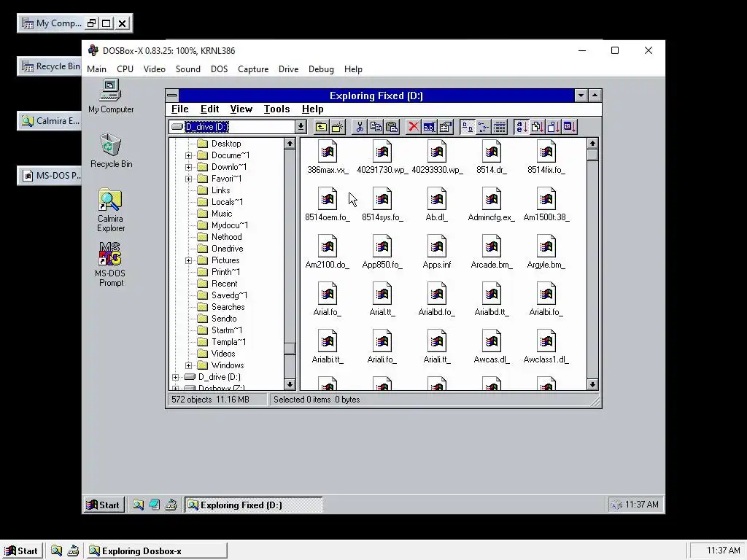Delete using the red X toolbar icon

414,127
